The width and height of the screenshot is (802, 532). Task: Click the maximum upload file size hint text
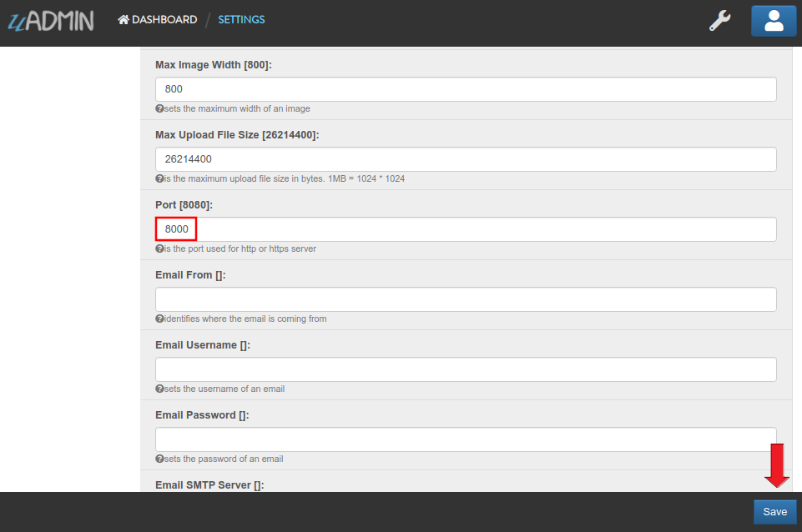285,179
